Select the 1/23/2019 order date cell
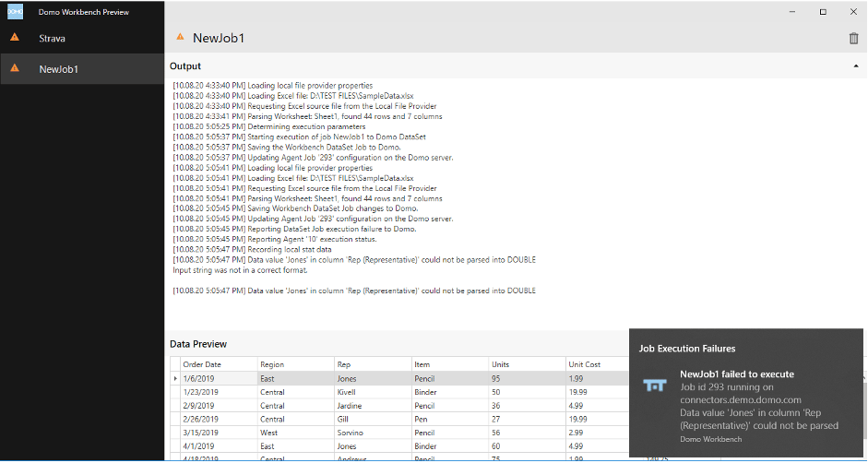Screen dimensions: 868x463 220,392
